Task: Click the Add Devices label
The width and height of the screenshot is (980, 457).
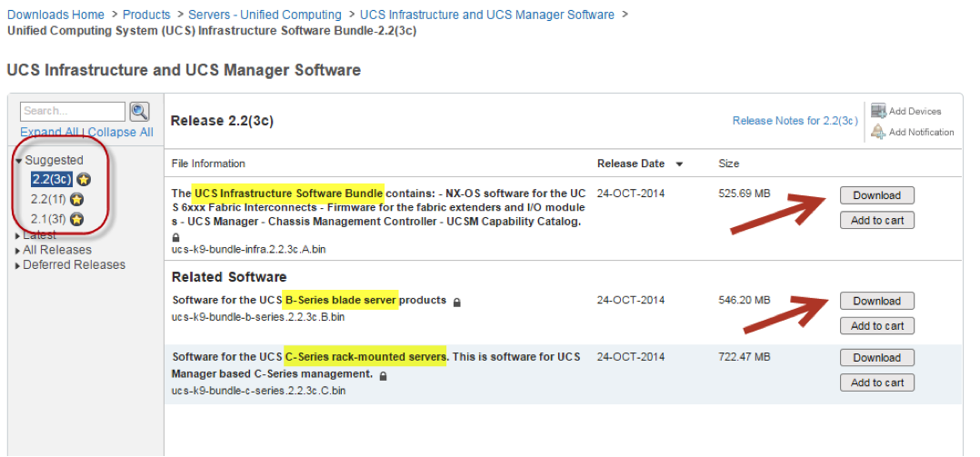Action: click(x=915, y=111)
